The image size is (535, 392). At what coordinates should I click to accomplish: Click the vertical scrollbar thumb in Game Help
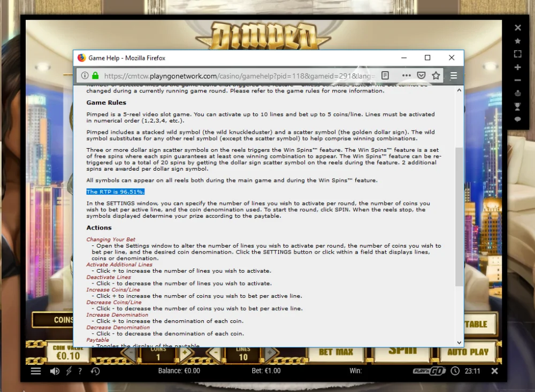pyautogui.click(x=459, y=217)
